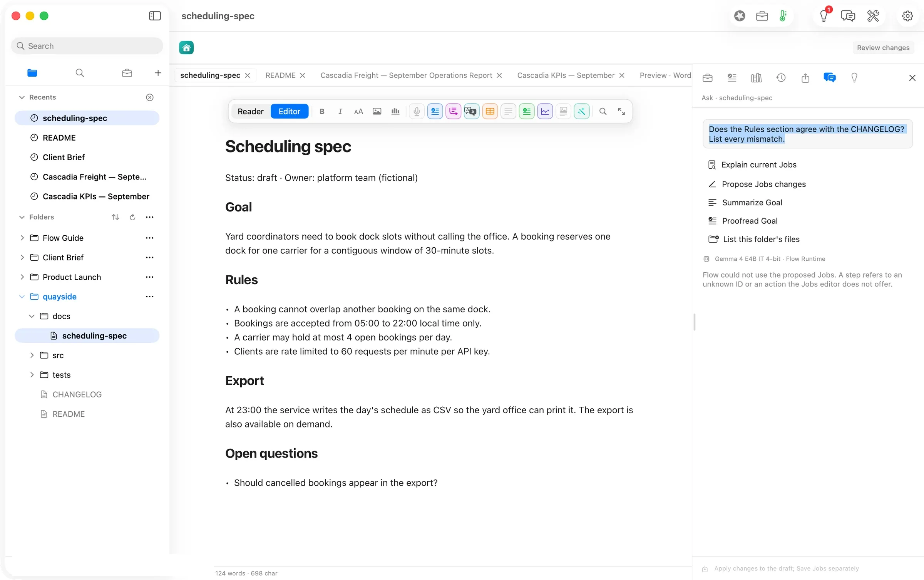Expand the Flow Guide folder
Screen dimensions: 924x580
tap(22, 238)
